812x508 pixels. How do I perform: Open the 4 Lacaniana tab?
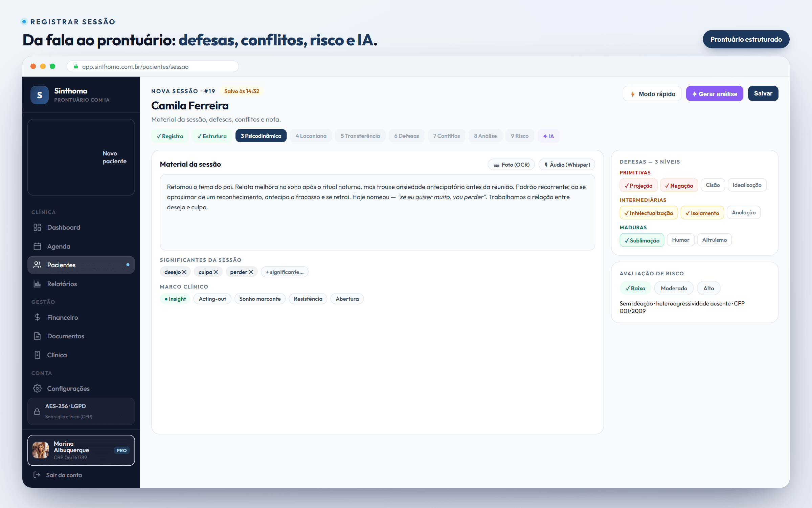pos(311,136)
